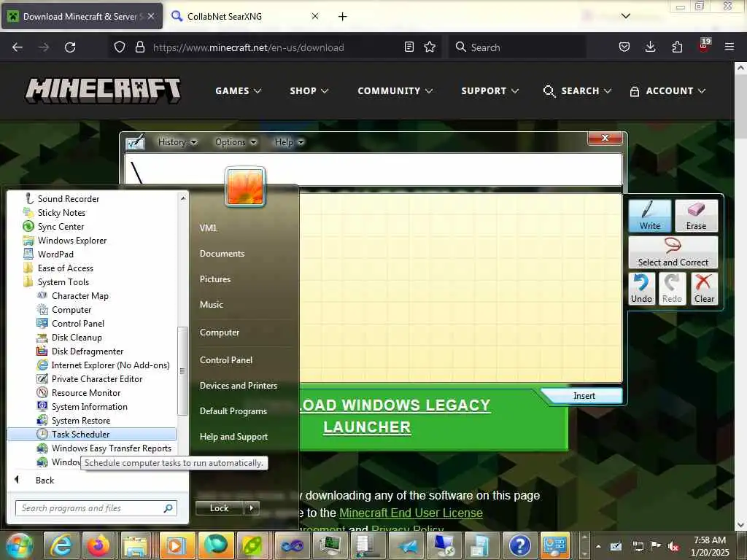Expand the ACCOUNT navigation dropdown
The height and width of the screenshot is (560, 747).
tap(667, 90)
